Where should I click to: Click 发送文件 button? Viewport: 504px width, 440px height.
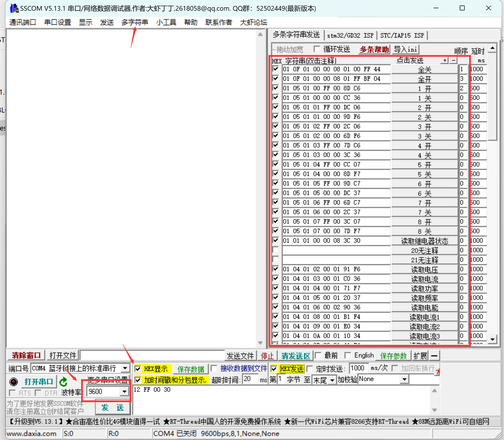click(x=240, y=356)
